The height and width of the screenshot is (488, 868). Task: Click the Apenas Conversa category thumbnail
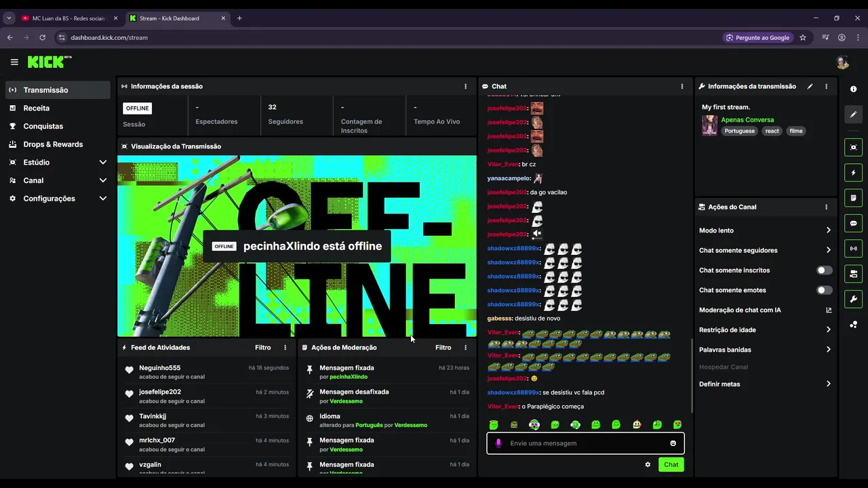(709, 125)
